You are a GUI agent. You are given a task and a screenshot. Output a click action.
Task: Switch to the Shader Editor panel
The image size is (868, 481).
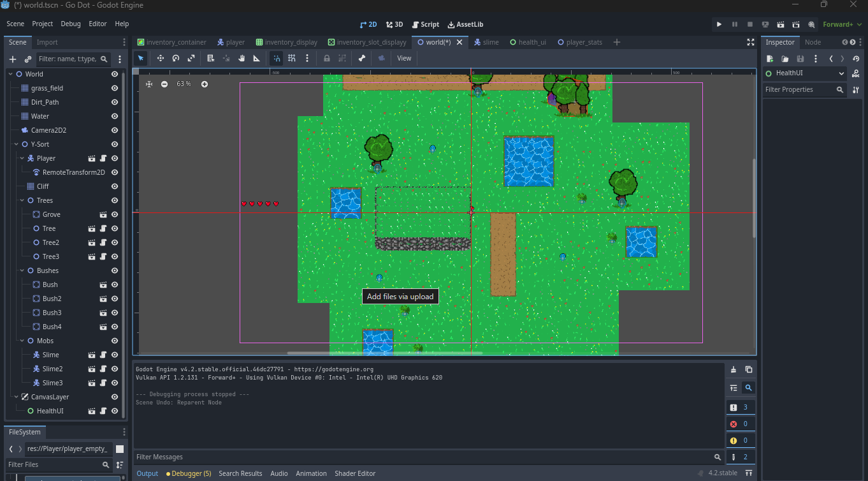tap(355, 473)
